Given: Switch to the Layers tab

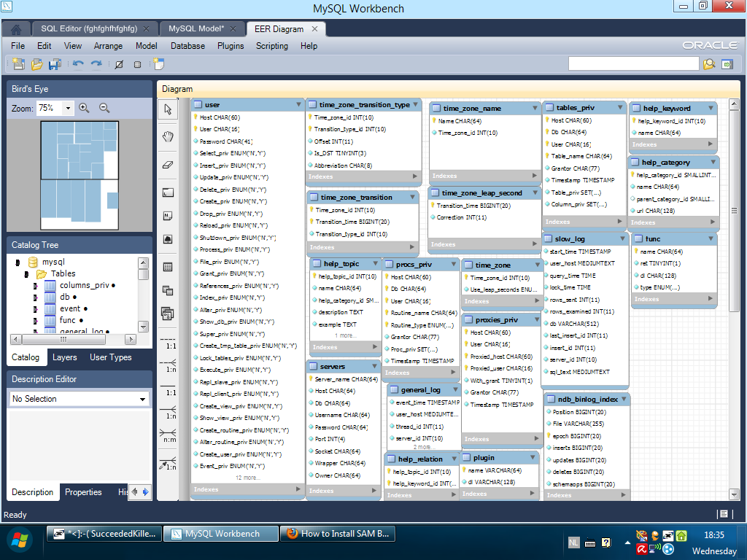Looking at the screenshot, I should (x=64, y=357).
